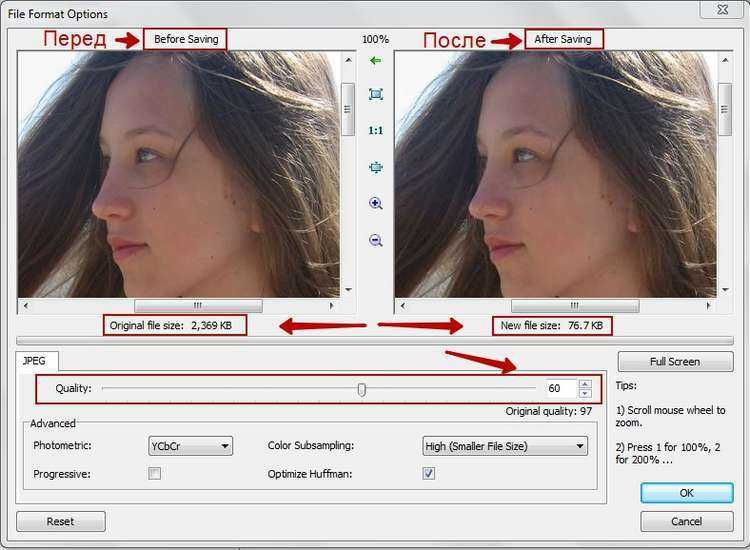Set preview to 1:1 zoom
This screenshot has height=550, width=750.
point(375,130)
